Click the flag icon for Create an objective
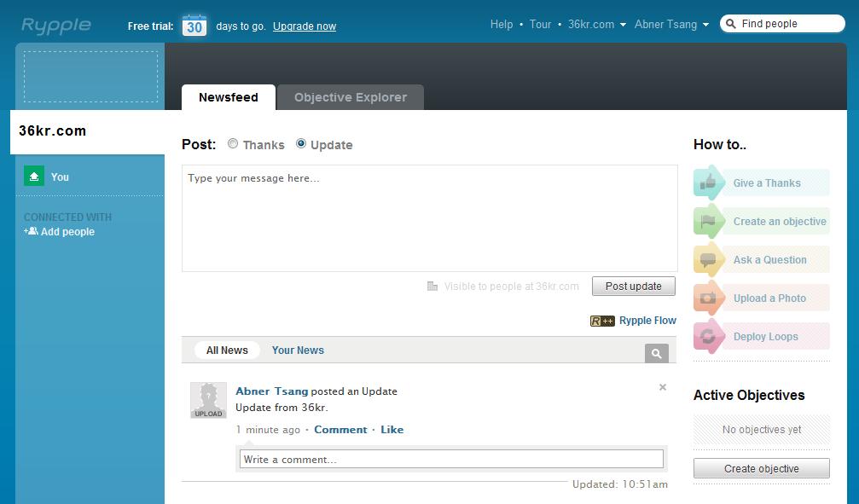 [708, 221]
